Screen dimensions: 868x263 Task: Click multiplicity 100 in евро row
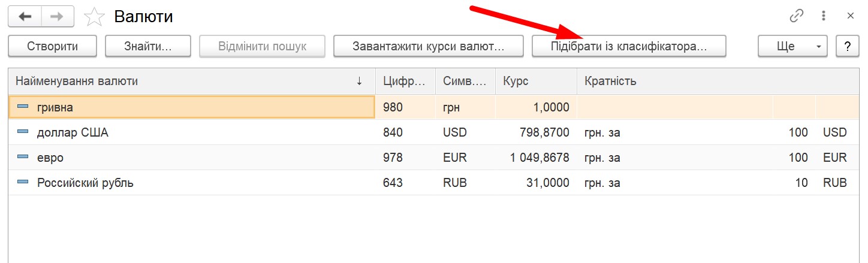coord(799,158)
